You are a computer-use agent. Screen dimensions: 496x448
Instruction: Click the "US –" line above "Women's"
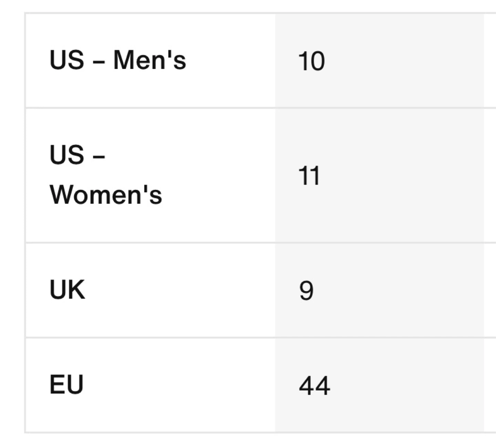pyautogui.click(x=77, y=155)
